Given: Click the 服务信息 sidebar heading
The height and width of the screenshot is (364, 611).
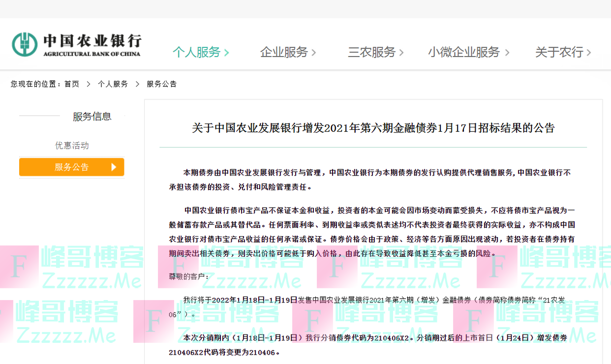Looking at the screenshot, I should pyautogui.click(x=92, y=117).
